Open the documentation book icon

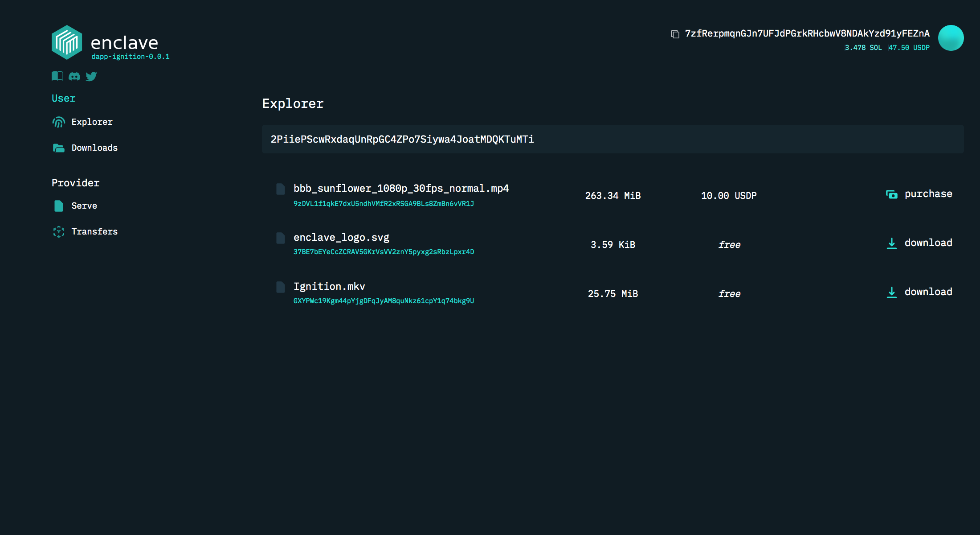(57, 76)
